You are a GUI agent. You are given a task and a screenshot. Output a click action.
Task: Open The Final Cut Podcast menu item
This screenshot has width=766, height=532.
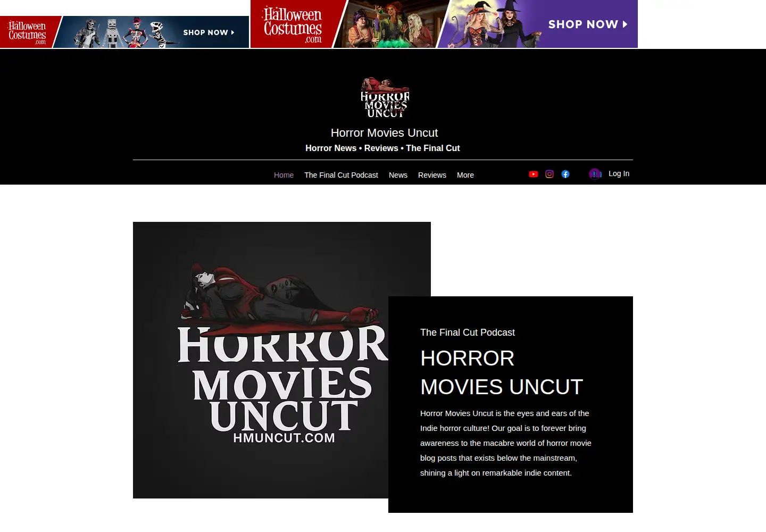click(341, 175)
